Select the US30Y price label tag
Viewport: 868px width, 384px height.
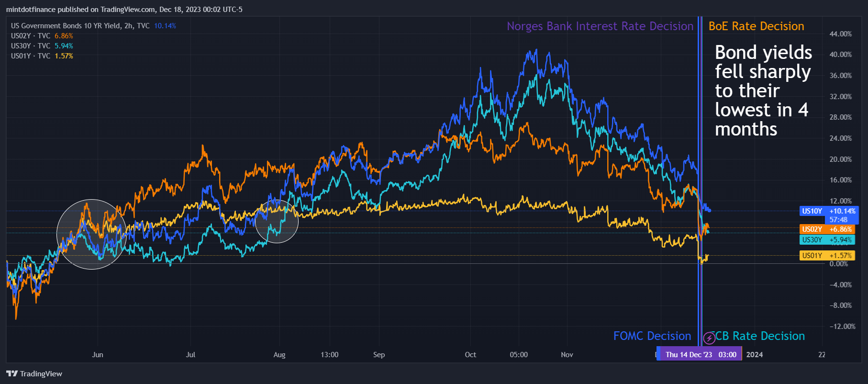[x=827, y=240]
